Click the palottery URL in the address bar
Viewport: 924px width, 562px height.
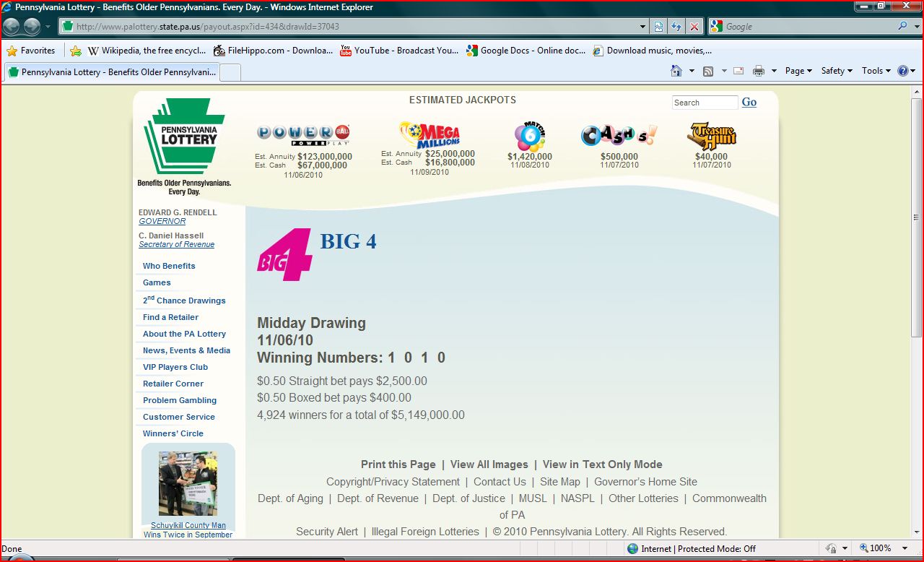[207, 27]
